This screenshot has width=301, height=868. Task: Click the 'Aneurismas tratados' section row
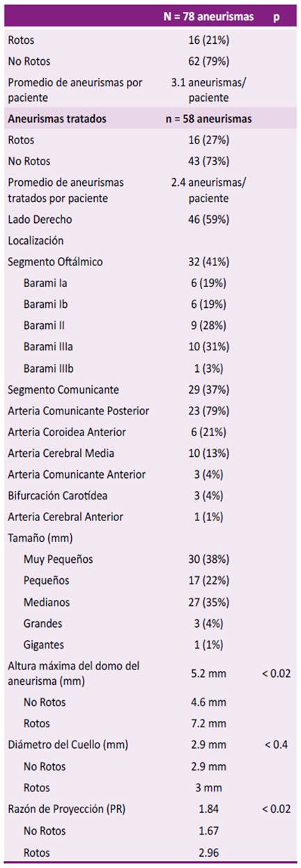point(150,119)
